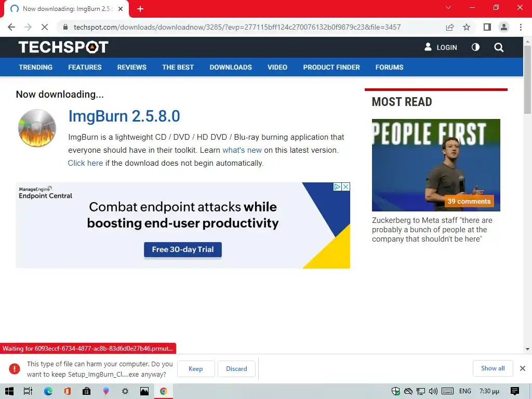Expand the tab search chevron
This screenshot has width=532, height=399.
coord(448,7)
